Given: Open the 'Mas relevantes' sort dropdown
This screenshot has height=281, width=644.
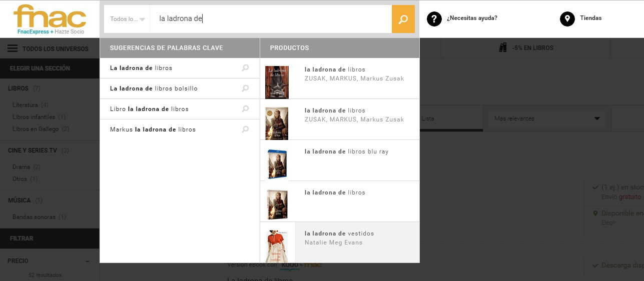Looking at the screenshot, I should click(547, 118).
